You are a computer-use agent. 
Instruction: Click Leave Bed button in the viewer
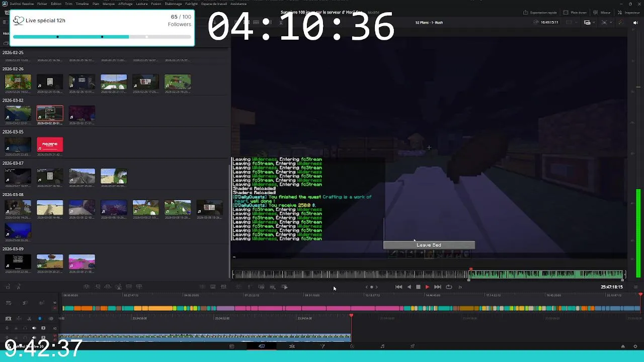click(x=429, y=245)
